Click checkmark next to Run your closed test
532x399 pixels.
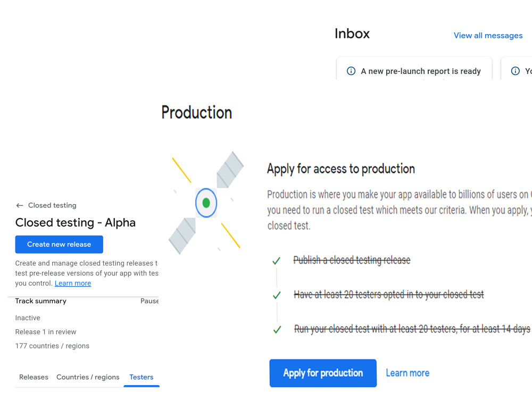coord(277,329)
